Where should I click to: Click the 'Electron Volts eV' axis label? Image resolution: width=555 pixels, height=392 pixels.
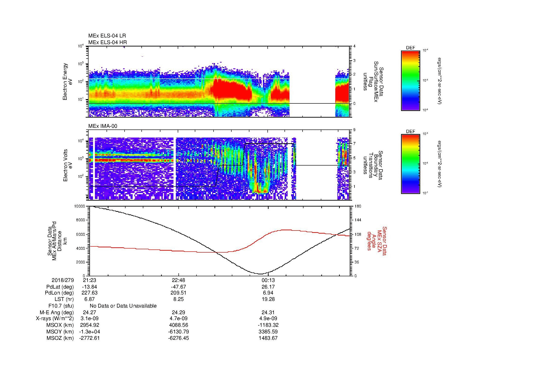pos(67,165)
